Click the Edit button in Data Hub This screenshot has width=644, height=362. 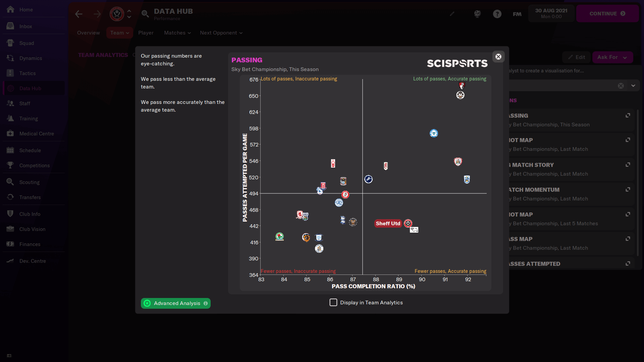(x=576, y=57)
